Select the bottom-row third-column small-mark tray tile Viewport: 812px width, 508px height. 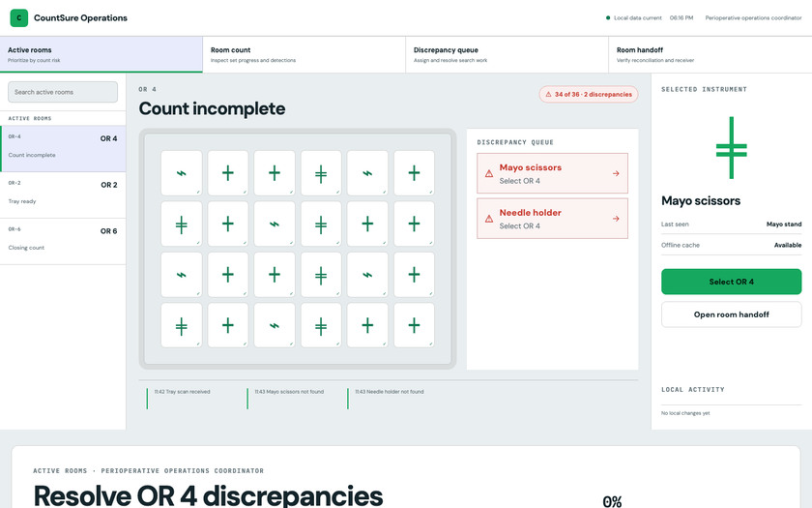point(275,325)
